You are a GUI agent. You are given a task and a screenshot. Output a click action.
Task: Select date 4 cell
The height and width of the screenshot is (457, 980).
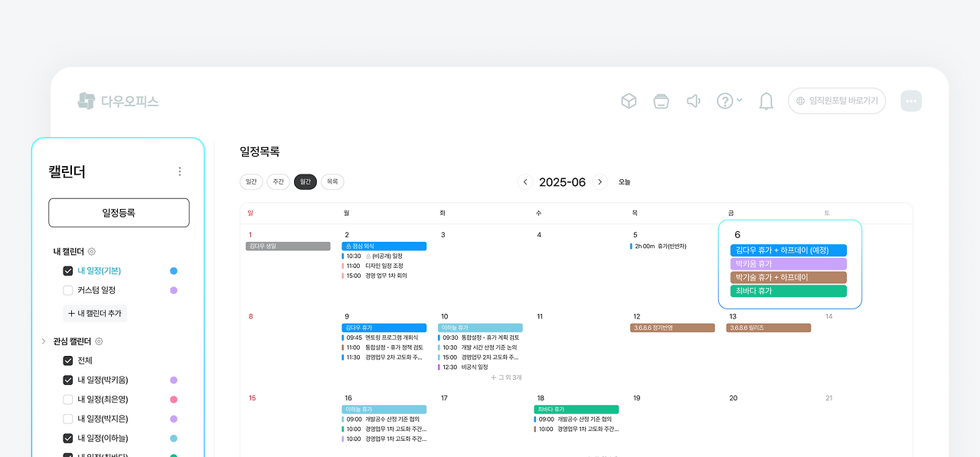(x=539, y=235)
